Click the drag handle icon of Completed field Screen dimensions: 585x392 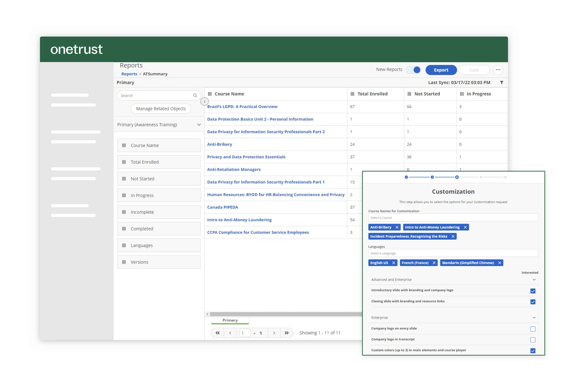(x=124, y=229)
